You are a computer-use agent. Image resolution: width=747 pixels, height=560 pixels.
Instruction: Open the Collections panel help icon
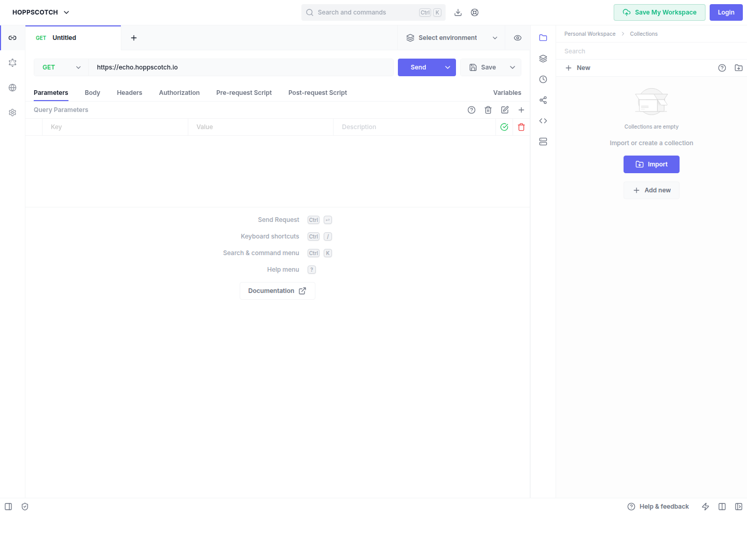(722, 68)
